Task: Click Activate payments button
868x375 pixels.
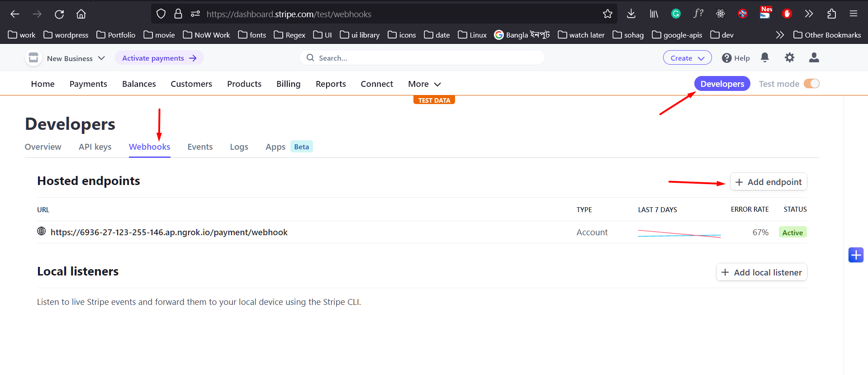Action: tap(159, 58)
